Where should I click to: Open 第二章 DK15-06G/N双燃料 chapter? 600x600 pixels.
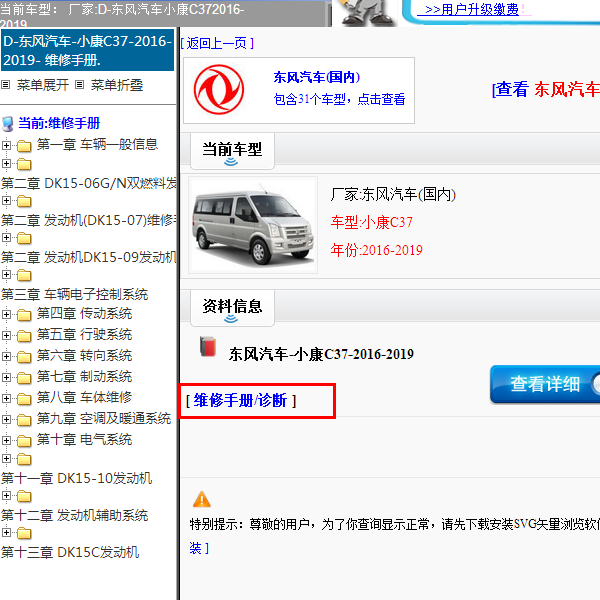click(x=89, y=183)
